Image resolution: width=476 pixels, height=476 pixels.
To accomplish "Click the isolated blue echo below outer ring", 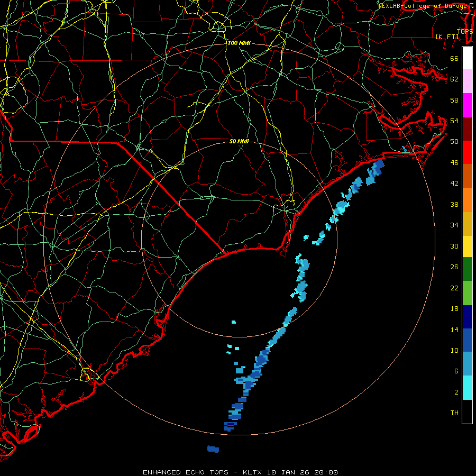I will (213, 449).
